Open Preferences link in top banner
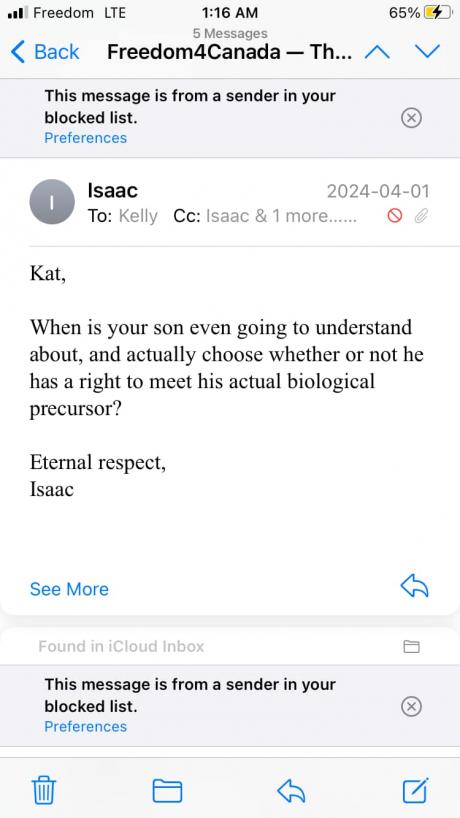This screenshot has height=818, width=460. pos(86,138)
